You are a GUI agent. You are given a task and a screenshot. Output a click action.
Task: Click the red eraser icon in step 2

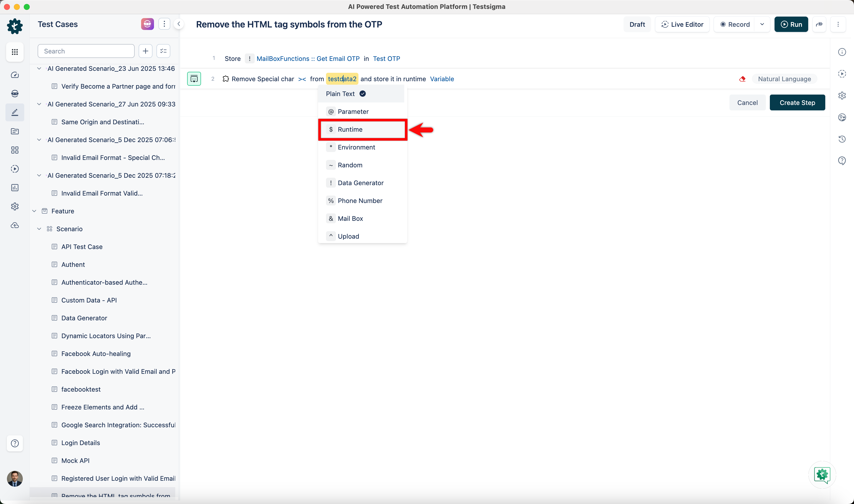coord(742,79)
